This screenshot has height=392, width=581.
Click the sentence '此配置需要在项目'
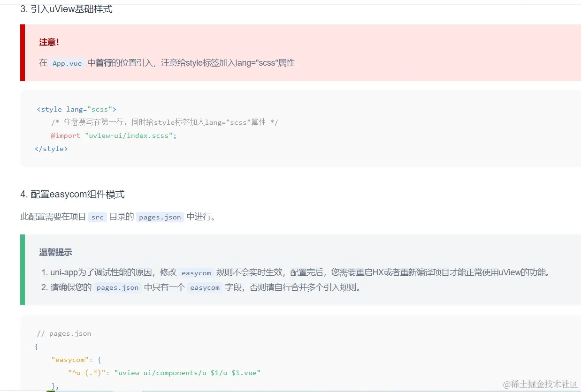[x=53, y=217]
